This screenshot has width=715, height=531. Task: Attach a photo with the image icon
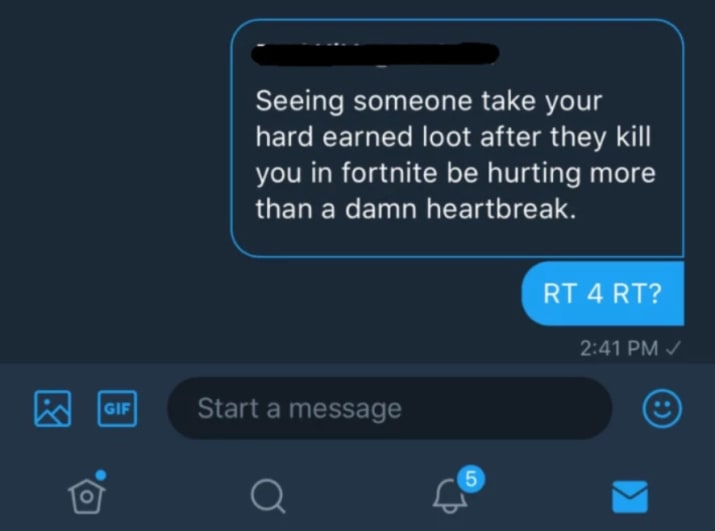(x=52, y=408)
